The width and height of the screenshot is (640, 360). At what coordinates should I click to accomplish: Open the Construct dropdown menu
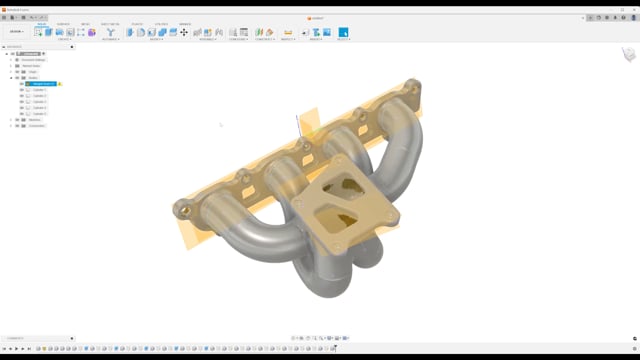coord(265,39)
